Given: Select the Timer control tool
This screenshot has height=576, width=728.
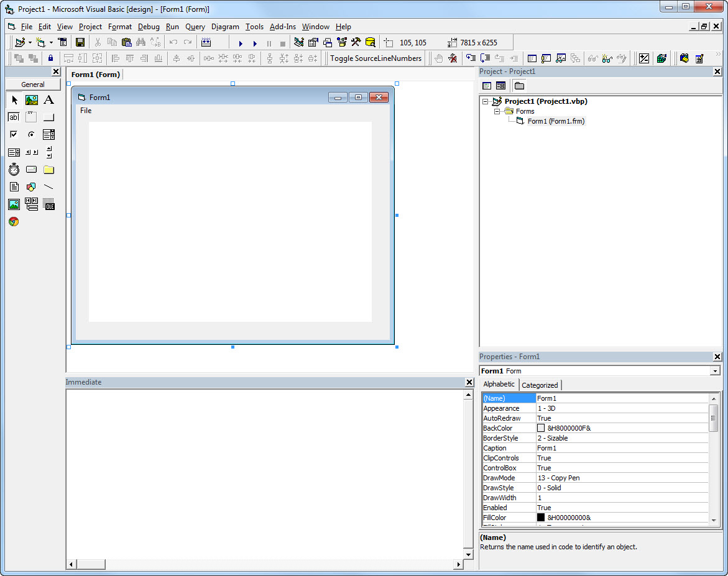Looking at the screenshot, I should click(x=14, y=170).
